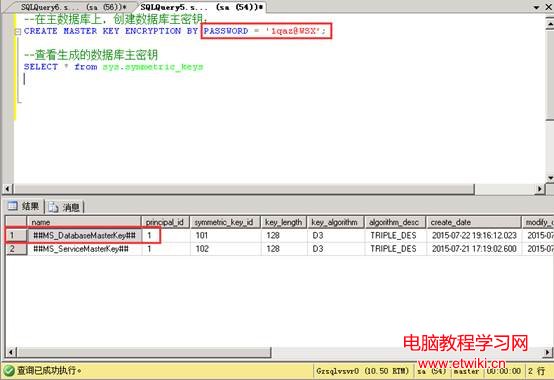Click the name column header
The width and height of the screenshot is (554, 380).
(84, 222)
